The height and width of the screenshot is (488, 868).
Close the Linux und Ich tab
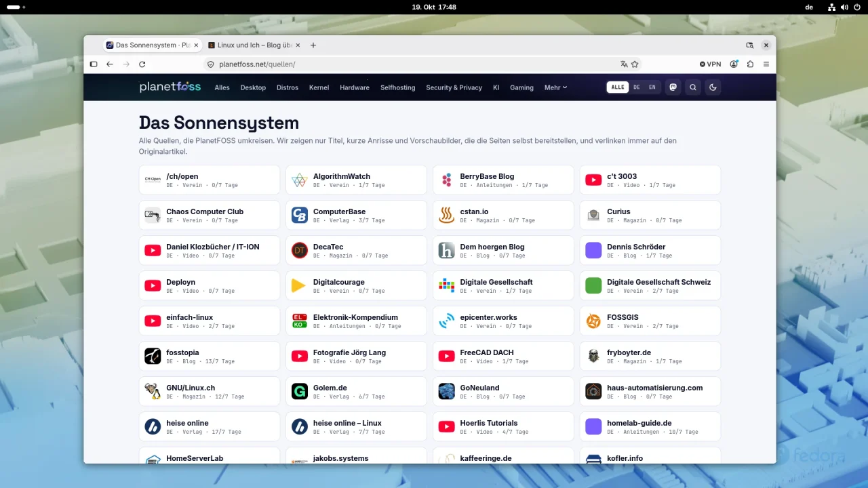pyautogui.click(x=297, y=45)
